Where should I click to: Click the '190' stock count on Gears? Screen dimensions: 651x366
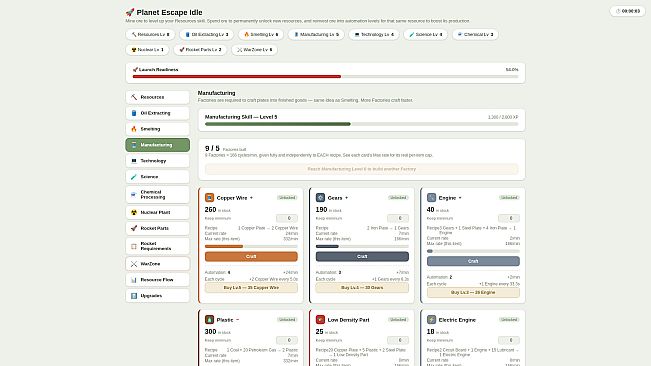321,210
